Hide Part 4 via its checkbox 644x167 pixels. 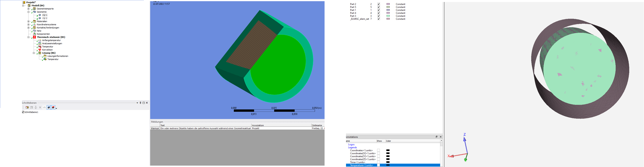tap(378, 13)
